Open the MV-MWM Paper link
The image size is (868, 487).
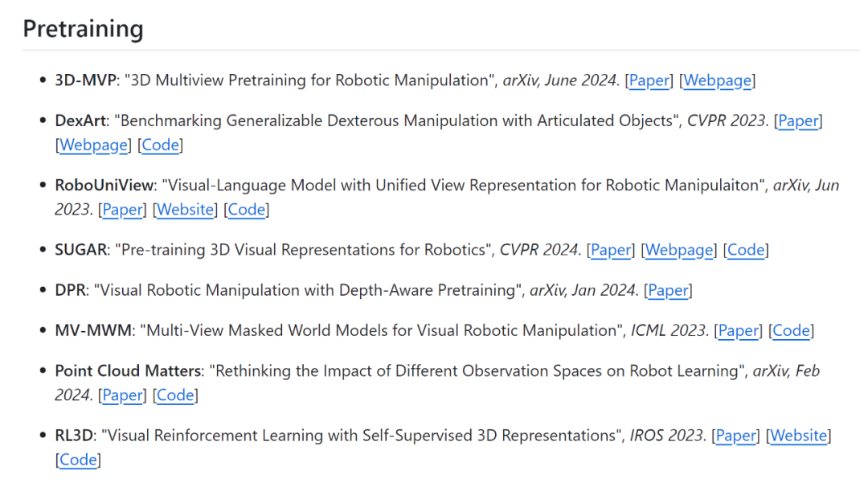point(739,330)
